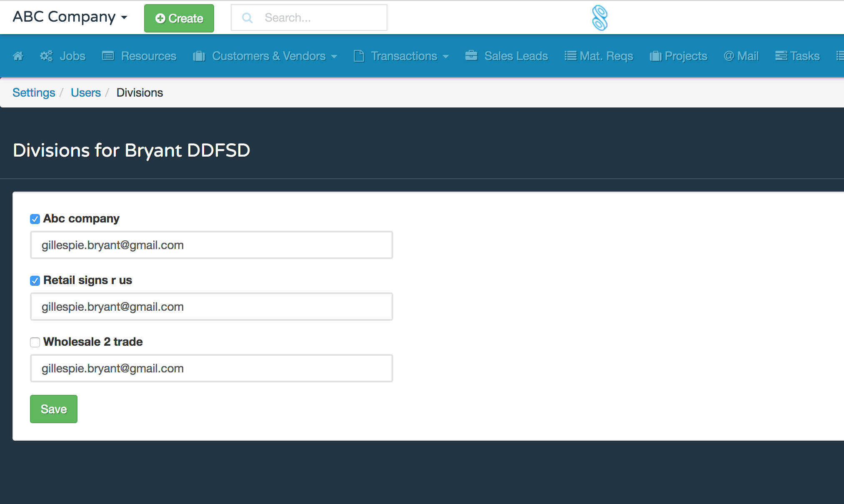This screenshot has height=504, width=844.
Task: Uncheck the Abc company checkbox
Action: pyautogui.click(x=35, y=219)
